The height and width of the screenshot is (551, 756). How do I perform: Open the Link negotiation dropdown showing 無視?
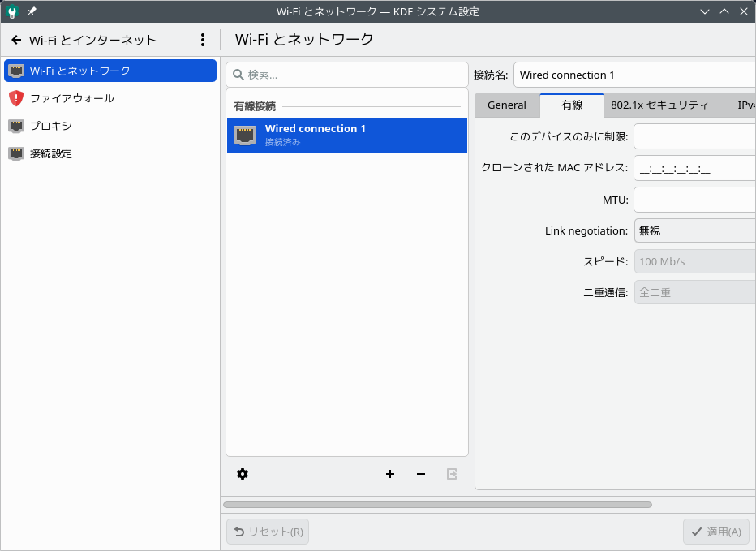[695, 230]
